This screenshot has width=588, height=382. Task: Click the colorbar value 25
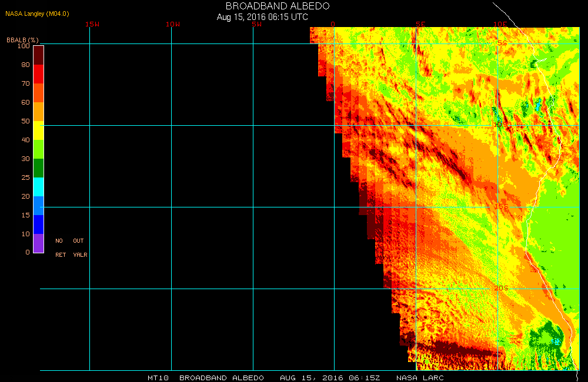pos(25,177)
